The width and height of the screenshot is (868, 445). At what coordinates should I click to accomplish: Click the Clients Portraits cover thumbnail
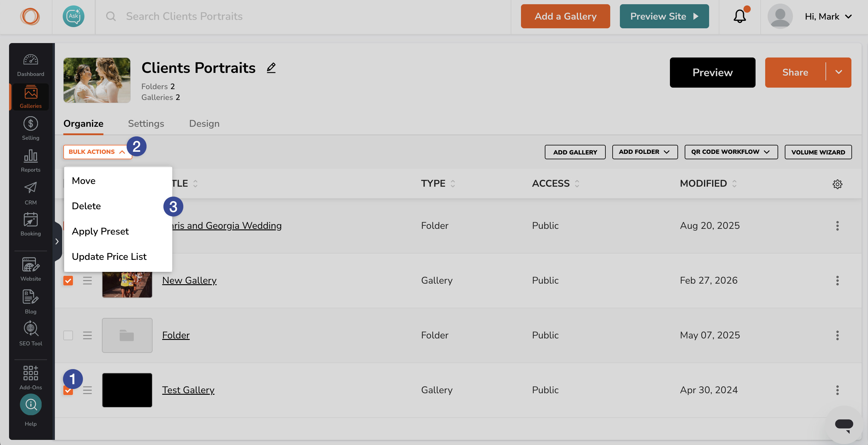tap(97, 80)
